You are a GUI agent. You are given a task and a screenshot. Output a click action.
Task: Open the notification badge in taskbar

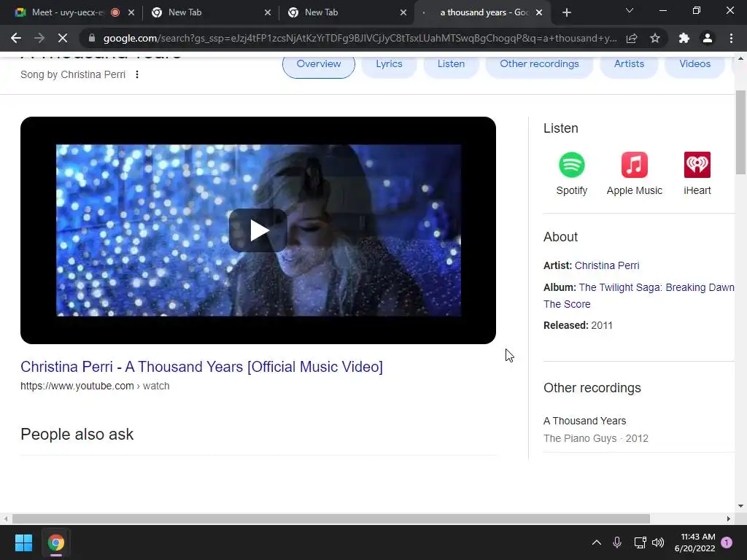(x=727, y=542)
